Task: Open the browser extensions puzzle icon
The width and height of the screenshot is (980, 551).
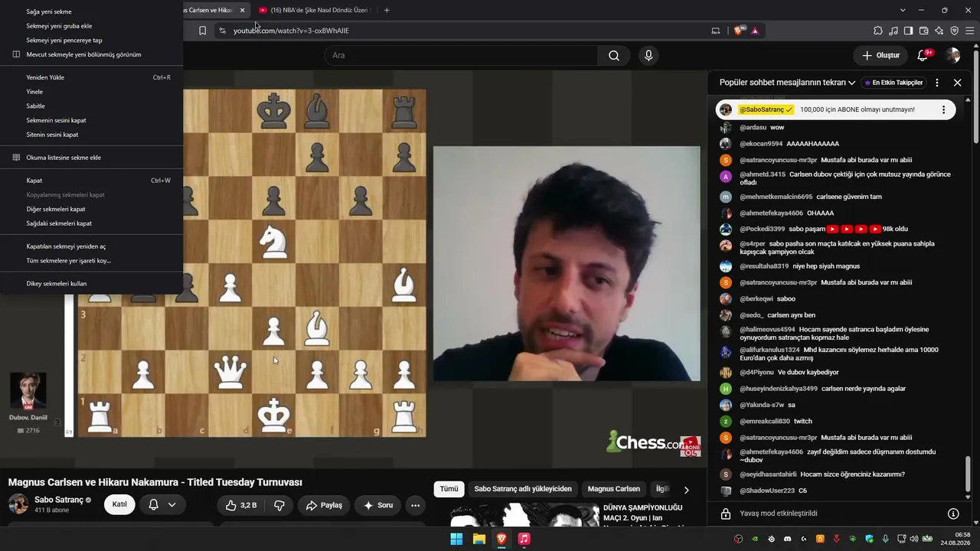Action: click(878, 31)
